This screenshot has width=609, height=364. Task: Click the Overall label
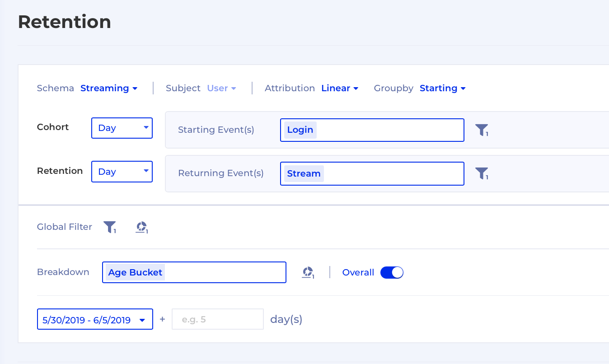[358, 272]
